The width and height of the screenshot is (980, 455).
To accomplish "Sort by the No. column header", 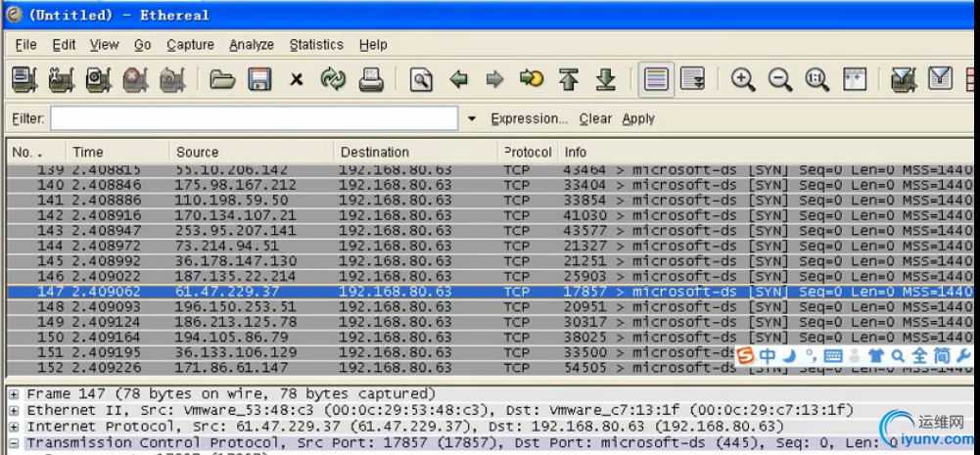I will point(35,153).
